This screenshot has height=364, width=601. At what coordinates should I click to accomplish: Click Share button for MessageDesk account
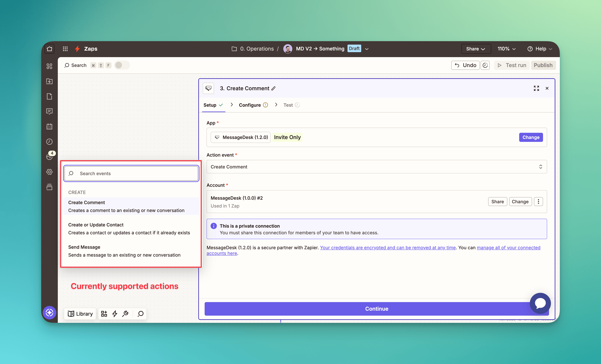click(498, 202)
